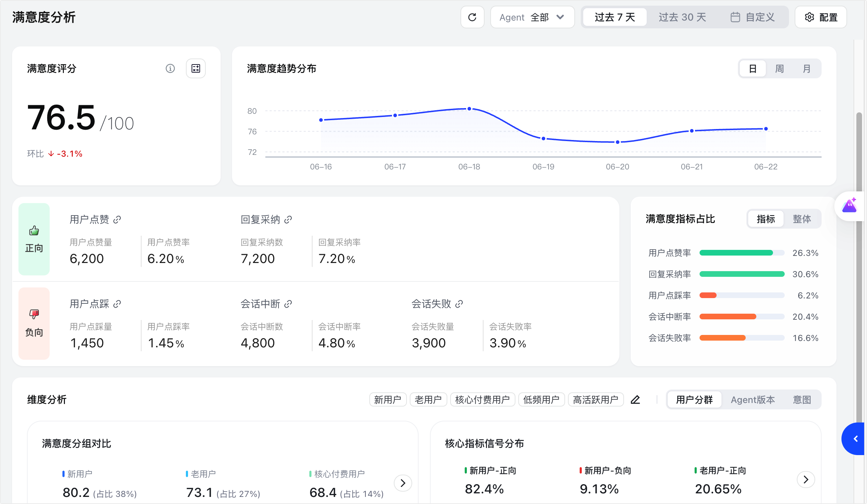Screen dimensions: 867x504
Task: Click the 用户点踩量 value 1,450
Action: [x=87, y=343]
